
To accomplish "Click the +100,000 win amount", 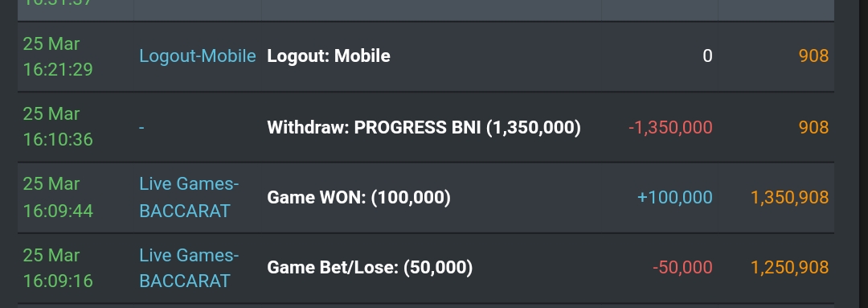I will point(675,197).
